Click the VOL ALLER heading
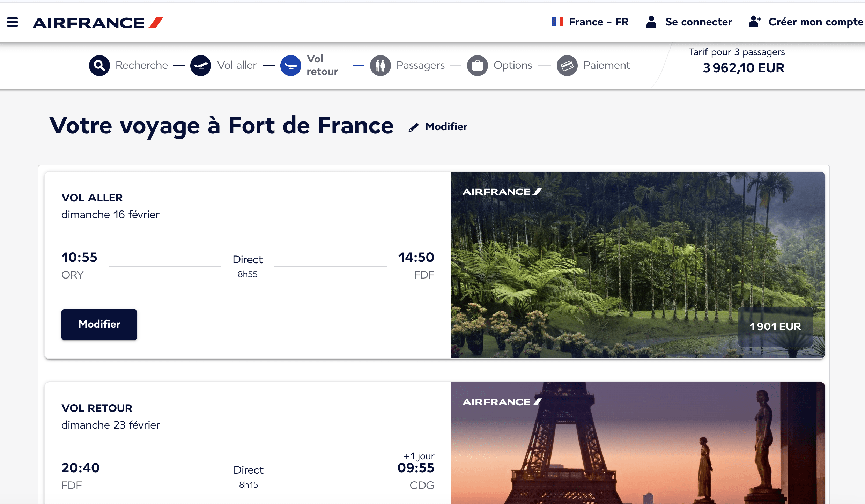The width and height of the screenshot is (865, 504). [92, 198]
